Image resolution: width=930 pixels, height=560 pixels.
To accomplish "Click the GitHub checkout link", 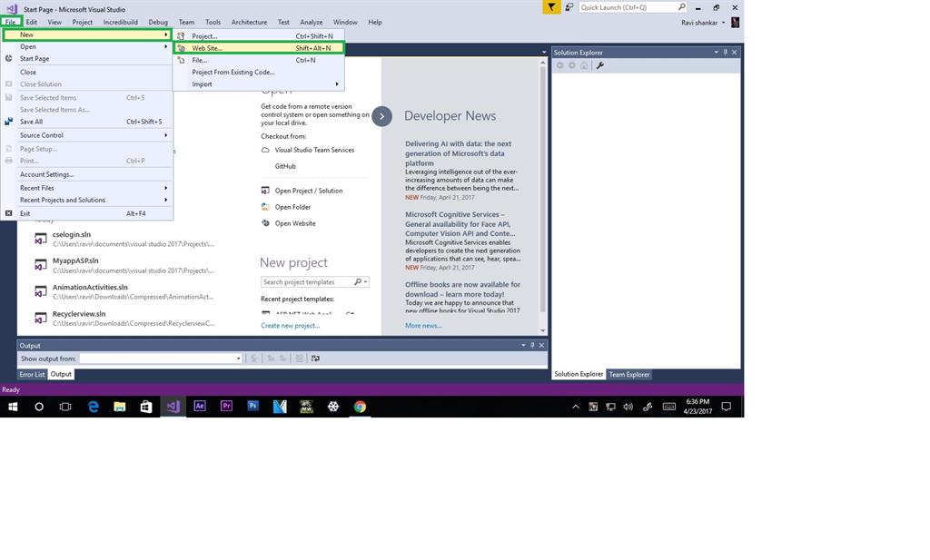I will (x=285, y=166).
